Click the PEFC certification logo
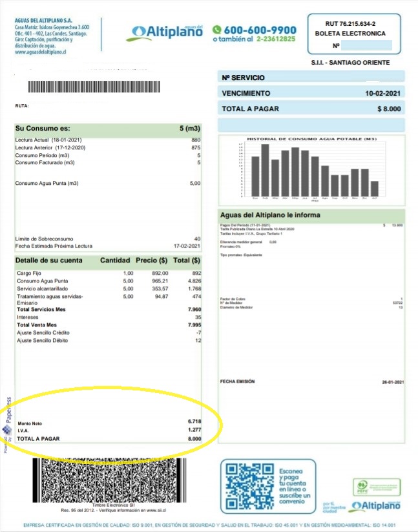This screenshot has height=532, width=418. (377, 487)
